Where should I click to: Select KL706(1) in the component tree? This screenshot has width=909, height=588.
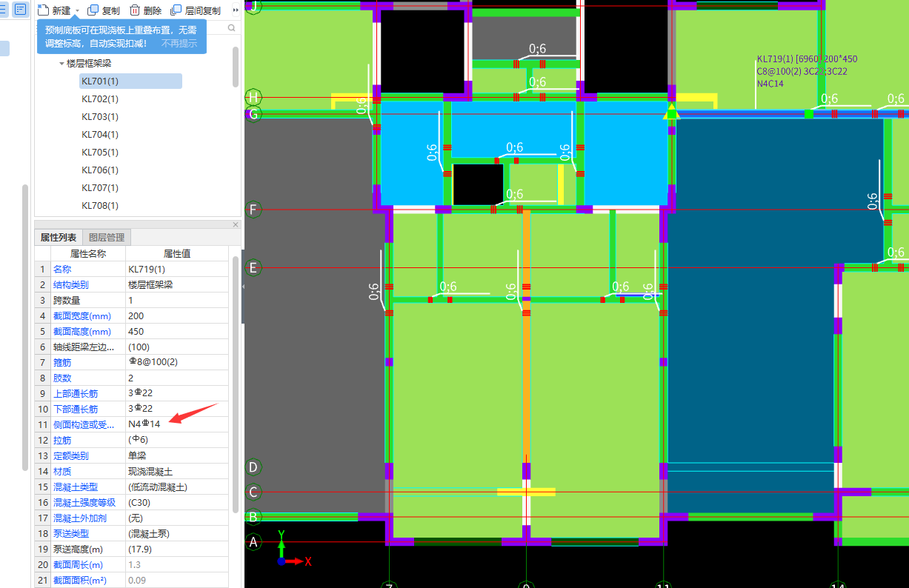click(100, 170)
